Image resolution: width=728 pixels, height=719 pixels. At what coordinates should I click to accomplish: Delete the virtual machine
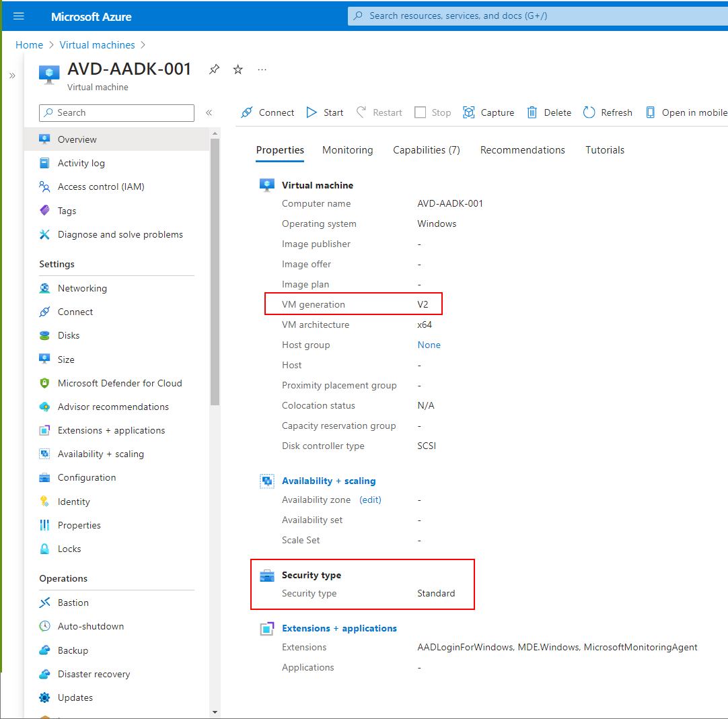click(549, 112)
